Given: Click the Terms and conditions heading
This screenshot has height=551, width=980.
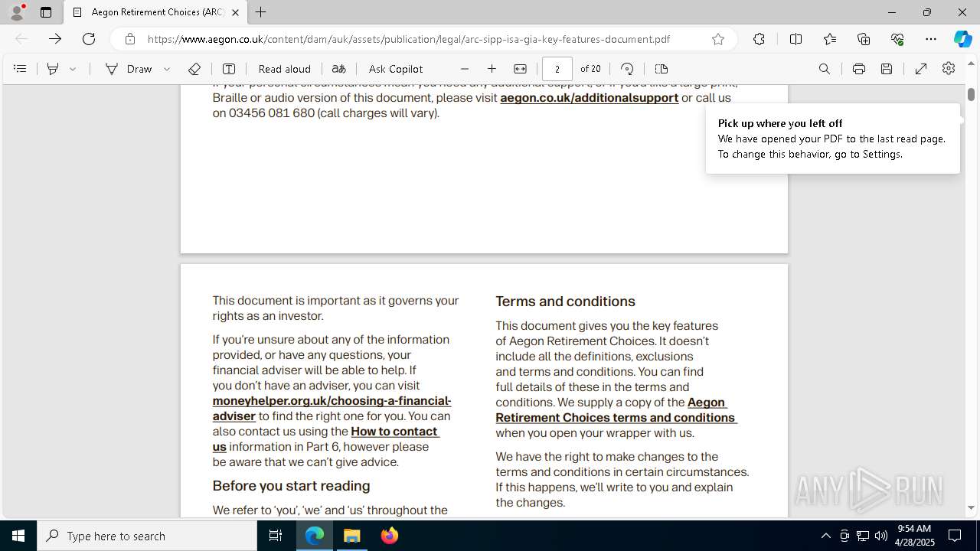Looking at the screenshot, I should (566, 302).
